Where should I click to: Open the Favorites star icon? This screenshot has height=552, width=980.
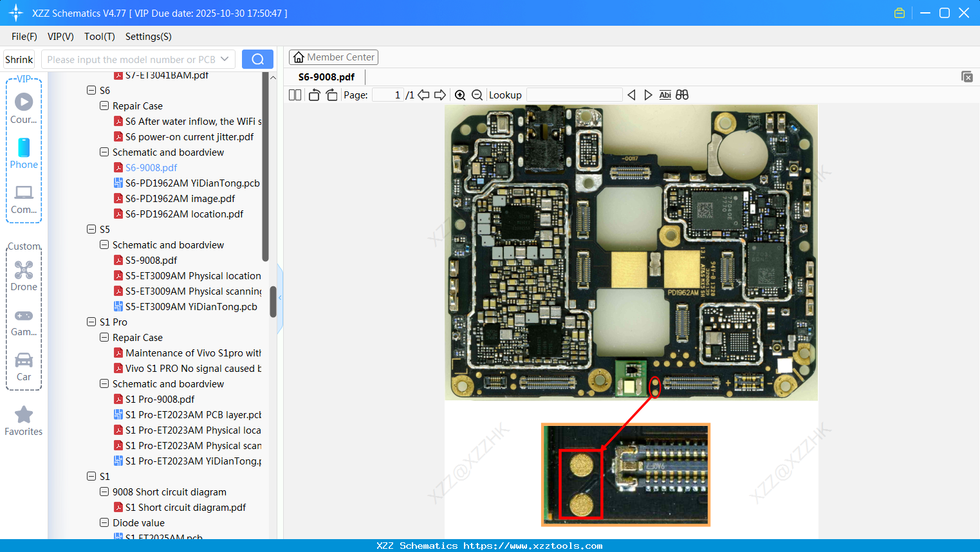coord(24,414)
